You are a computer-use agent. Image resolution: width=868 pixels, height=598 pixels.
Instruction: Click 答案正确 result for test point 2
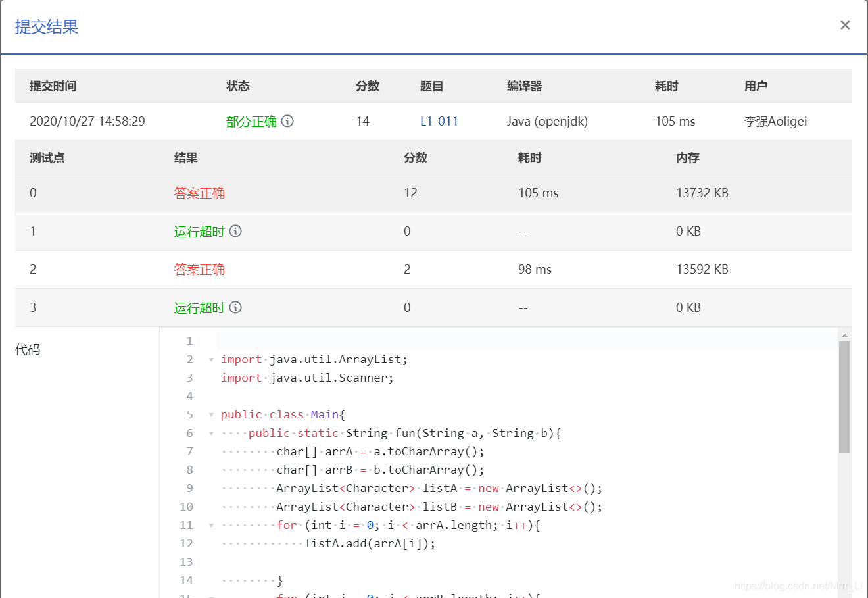point(199,269)
